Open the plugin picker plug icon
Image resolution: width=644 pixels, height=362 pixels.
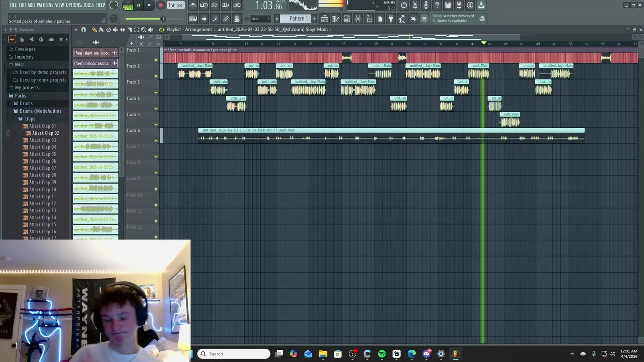click(x=391, y=19)
